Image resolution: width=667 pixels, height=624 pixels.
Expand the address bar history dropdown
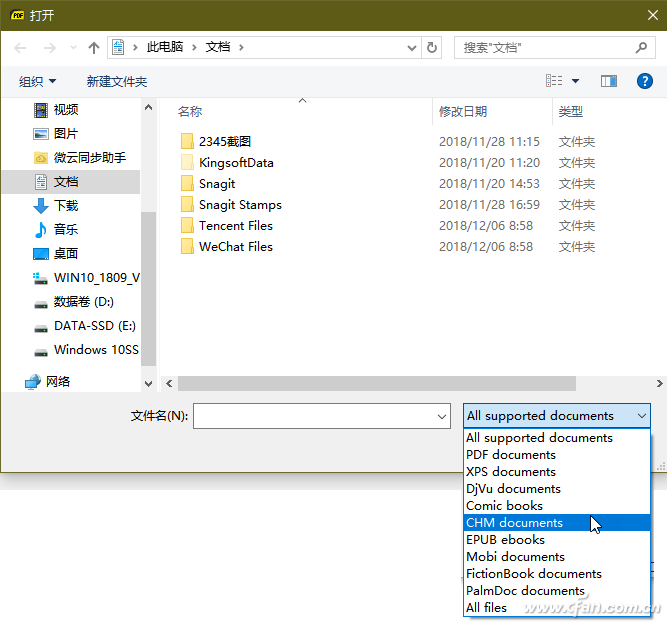click(411, 48)
